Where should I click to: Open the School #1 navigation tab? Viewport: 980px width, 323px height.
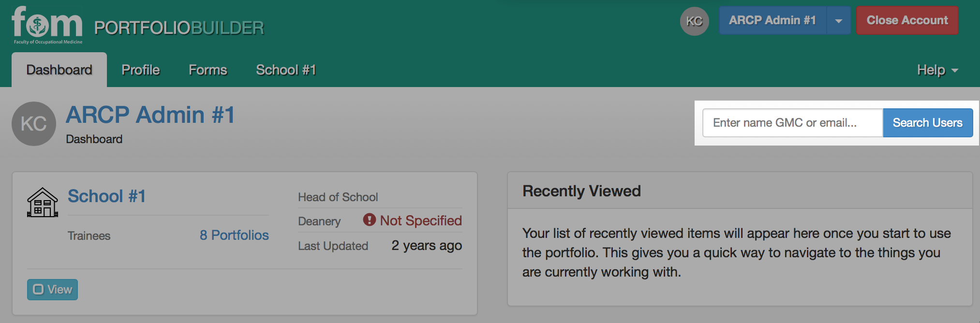(x=286, y=70)
